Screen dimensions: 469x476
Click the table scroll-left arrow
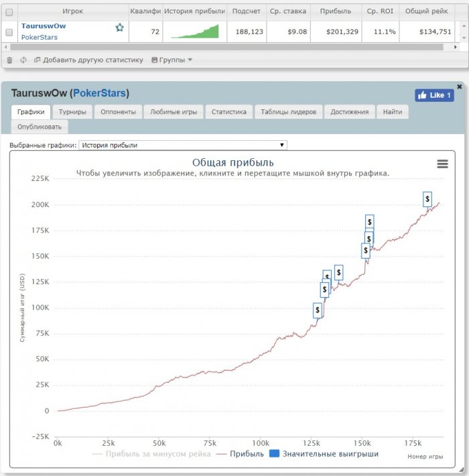5,47
